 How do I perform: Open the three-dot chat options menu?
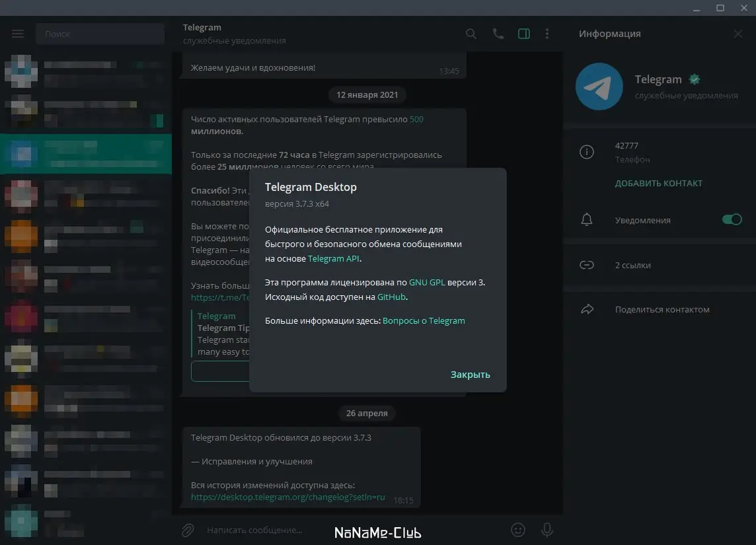547,34
